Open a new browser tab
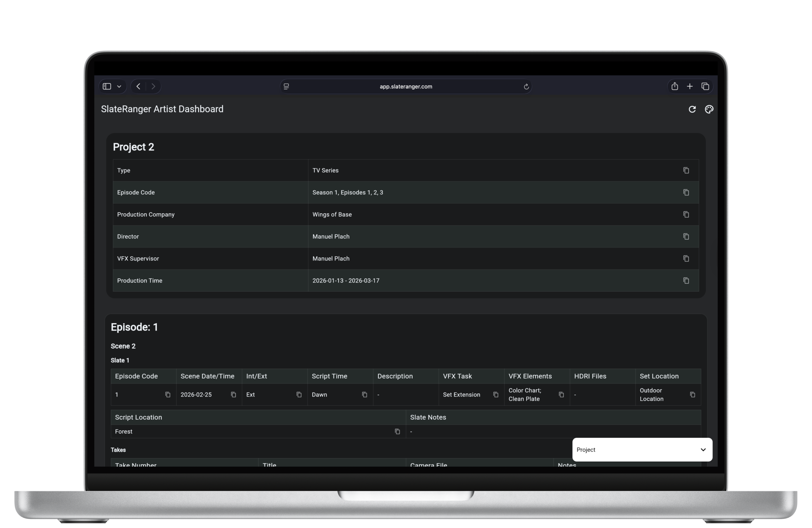Viewport: 812px width, 528px height. pos(690,86)
